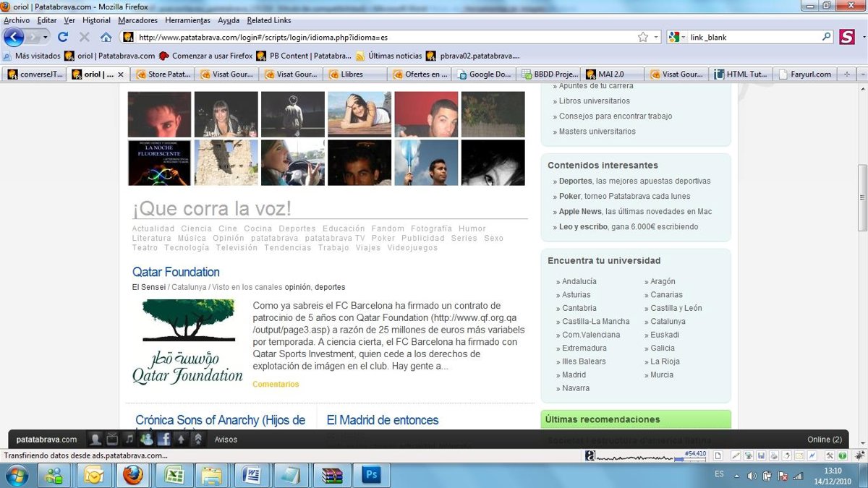Expand the URL bar history dropdown
This screenshot has height=488, width=868.
657,37
